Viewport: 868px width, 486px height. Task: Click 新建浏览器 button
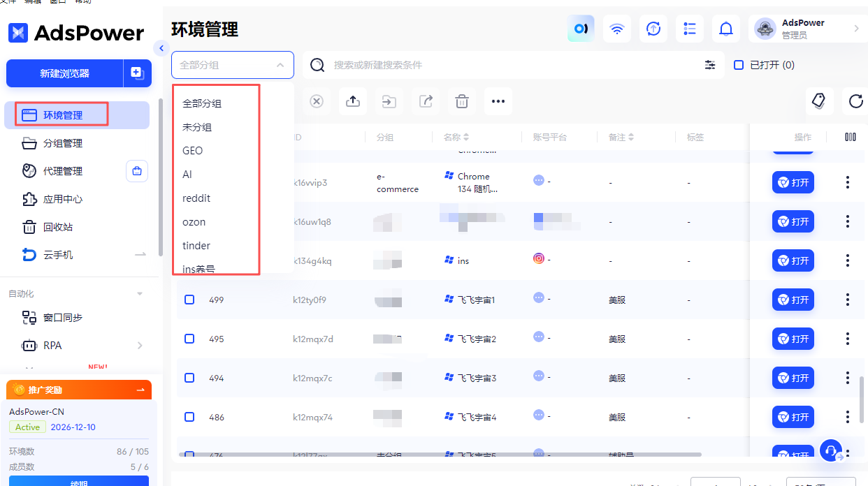pos(65,73)
